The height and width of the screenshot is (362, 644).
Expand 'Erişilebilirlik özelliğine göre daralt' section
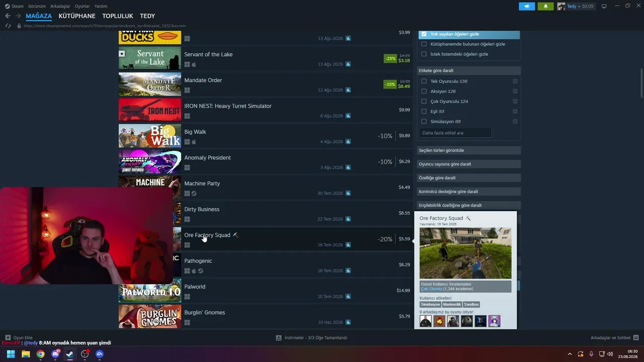pyautogui.click(x=469, y=205)
